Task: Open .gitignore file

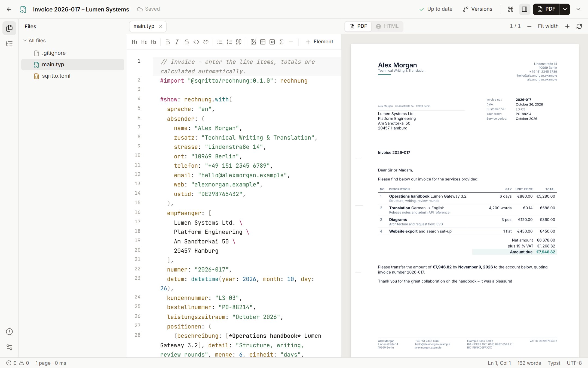Action: point(73,53)
